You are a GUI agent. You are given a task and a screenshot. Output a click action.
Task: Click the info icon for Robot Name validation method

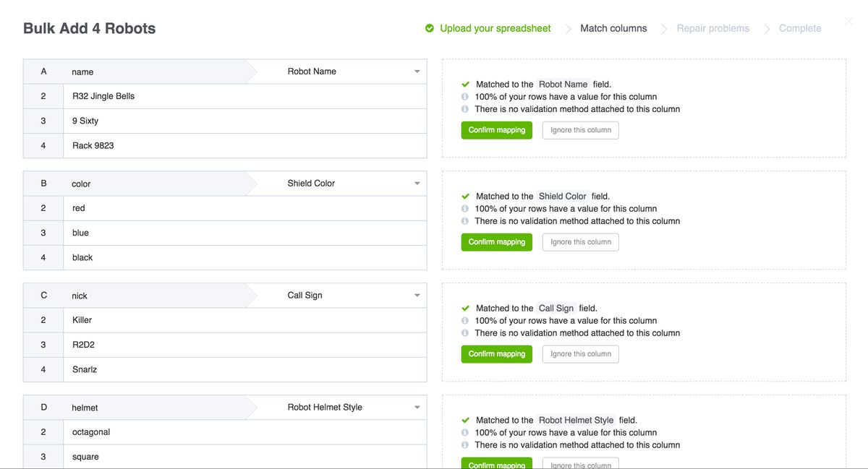click(x=465, y=109)
